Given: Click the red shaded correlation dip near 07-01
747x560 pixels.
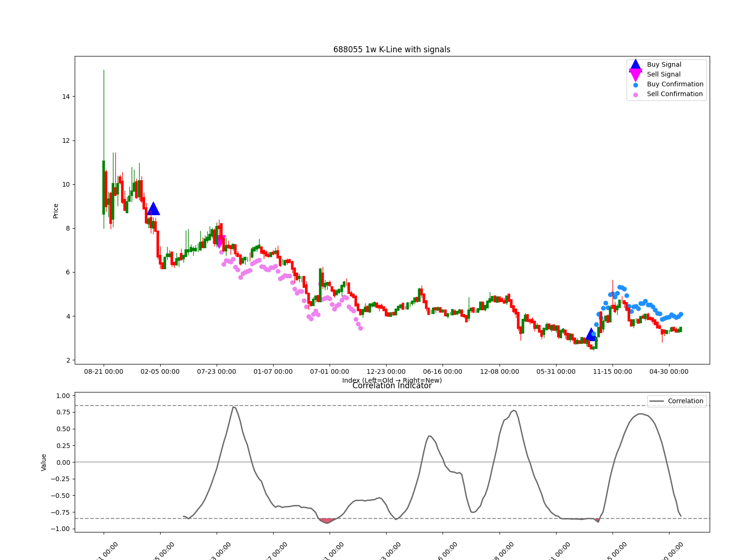Looking at the screenshot, I should click(x=327, y=520).
